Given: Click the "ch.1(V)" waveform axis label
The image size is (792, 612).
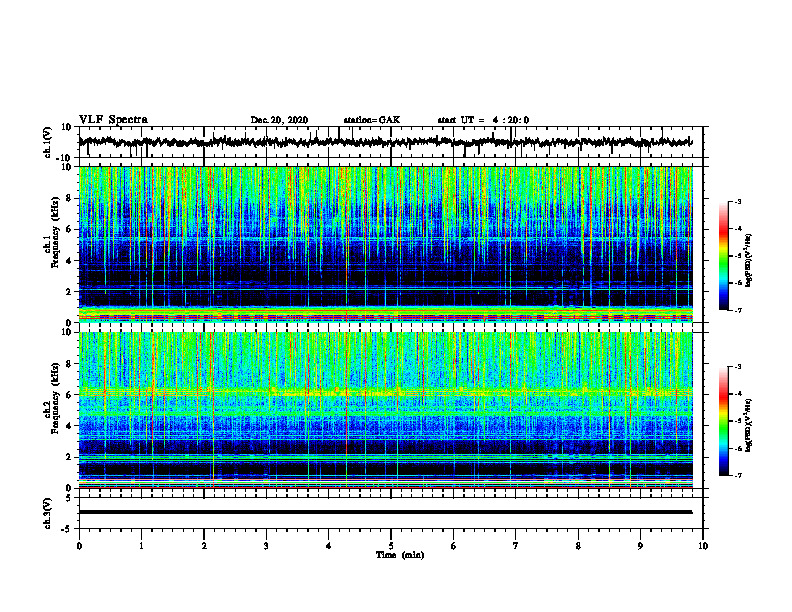Looking at the screenshot, I should pyautogui.click(x=48, y=142).
